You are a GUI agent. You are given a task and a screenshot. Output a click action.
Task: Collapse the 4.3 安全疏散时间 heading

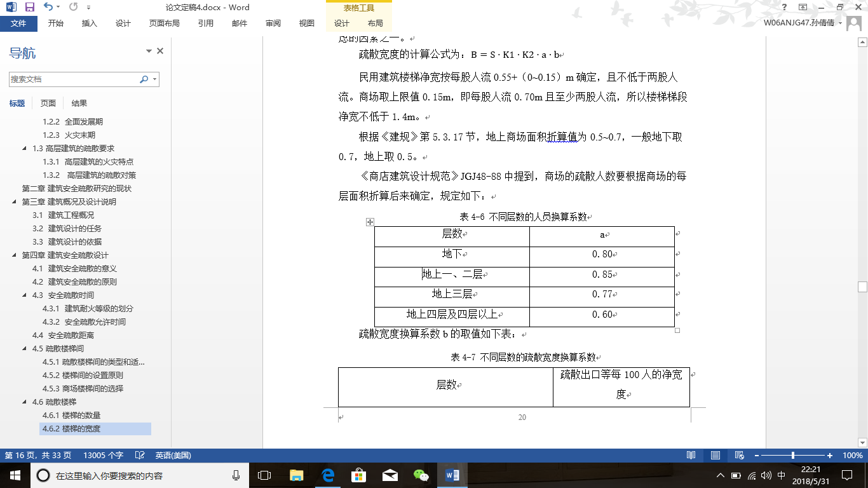(x=25, y=295)
